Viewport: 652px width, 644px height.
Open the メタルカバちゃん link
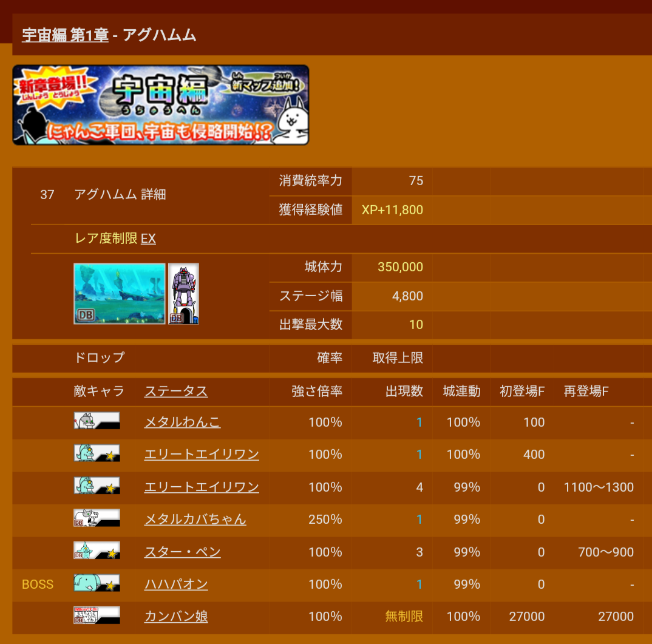click(195, 520)
